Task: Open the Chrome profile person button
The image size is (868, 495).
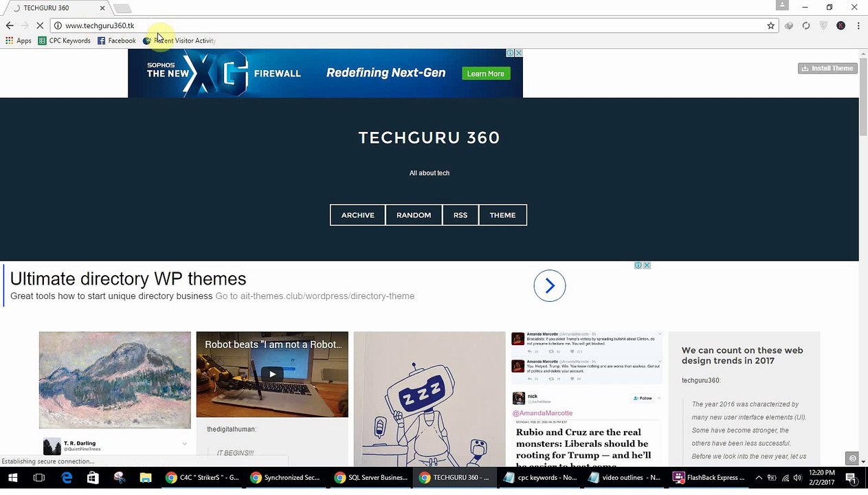Action: coord(782,5)
